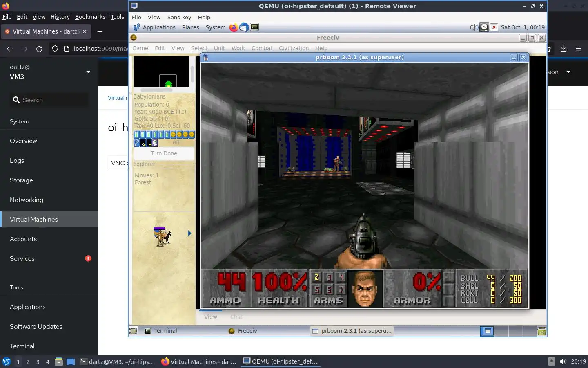This screenshot has width=588, height=368.
Task: Launch Firefox from the VM's top panel
Action: point(234,27)
